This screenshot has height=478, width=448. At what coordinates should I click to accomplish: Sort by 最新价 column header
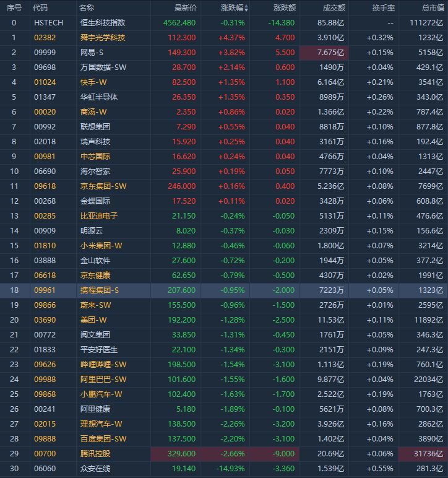186,7
